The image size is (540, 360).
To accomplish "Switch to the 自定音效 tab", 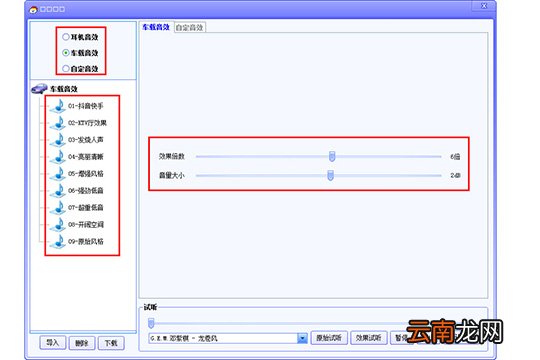I will pos(189,28).
